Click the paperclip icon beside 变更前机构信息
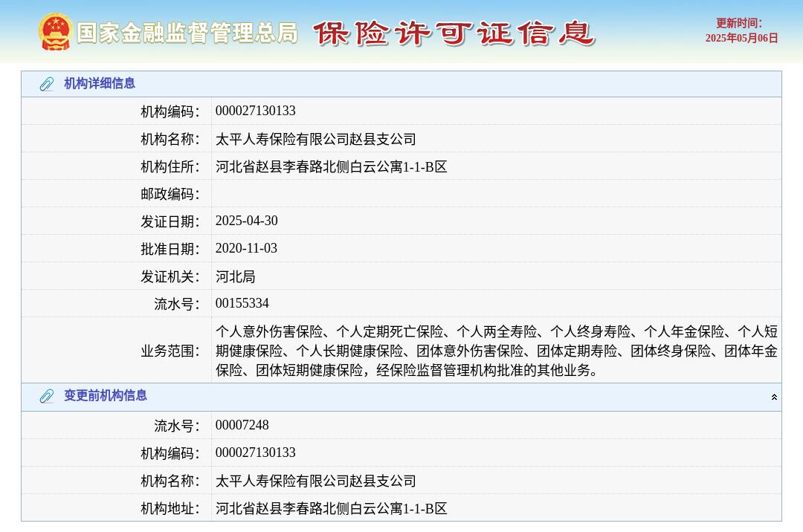Image resolution: width=803 pixels, height=532 pixels. (47, 396)
